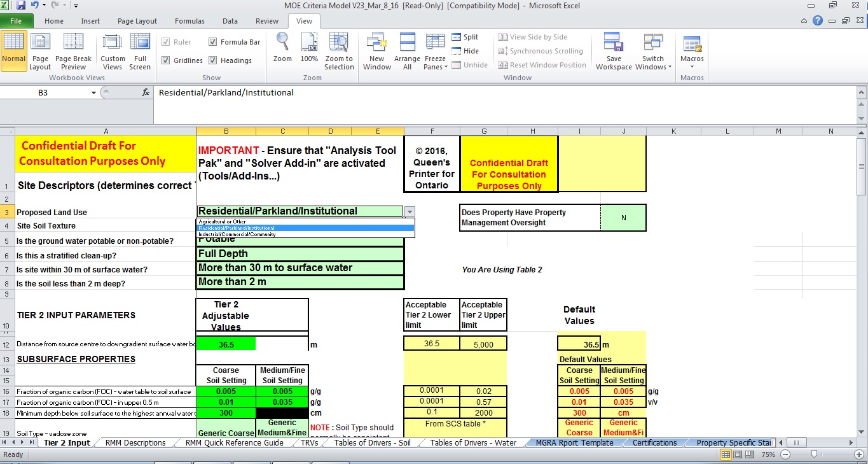The height and width of the screenshot is (464, 868).
Task: Enter Full Screen view
Action: [x=140, y=51]
